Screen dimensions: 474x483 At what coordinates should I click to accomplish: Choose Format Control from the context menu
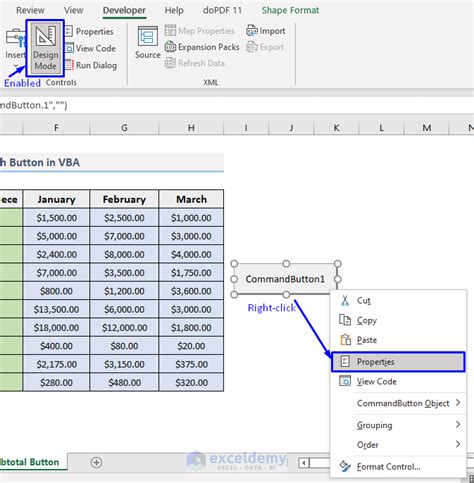[x=398, y=467]
